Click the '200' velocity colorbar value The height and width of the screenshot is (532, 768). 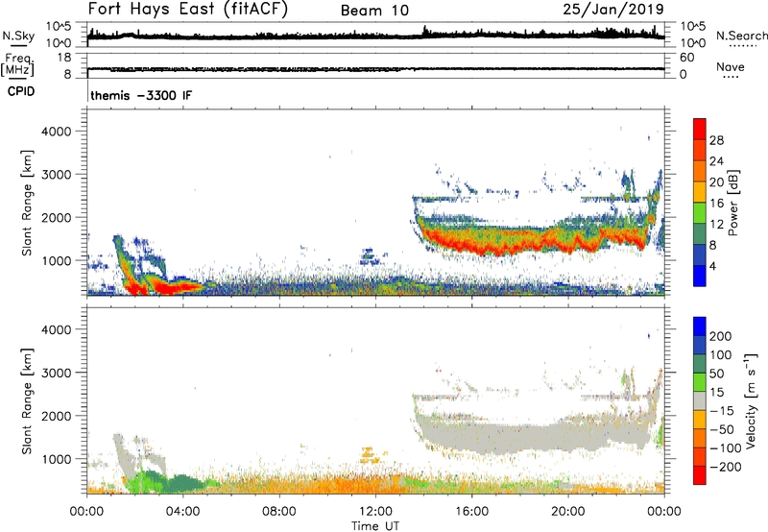click(721, 336)
